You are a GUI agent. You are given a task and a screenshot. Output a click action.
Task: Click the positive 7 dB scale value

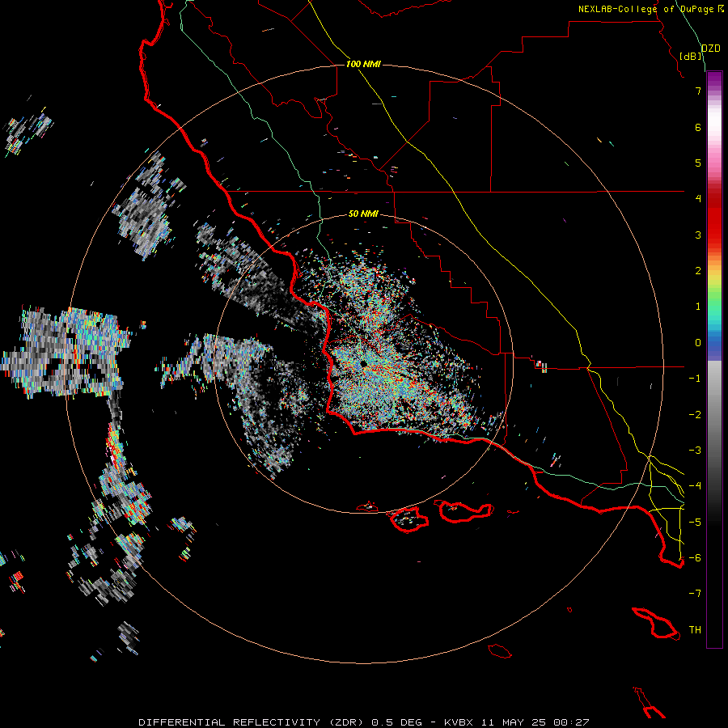[x=698, y=91]
